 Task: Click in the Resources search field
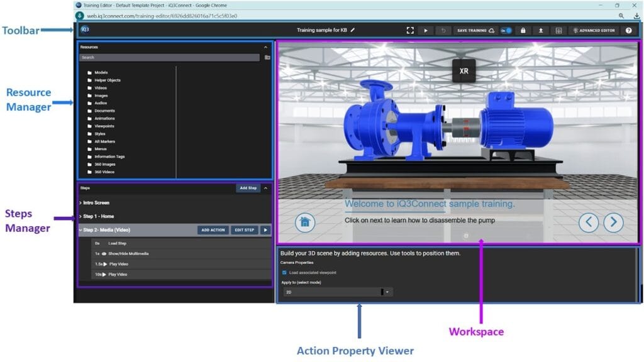169,57
